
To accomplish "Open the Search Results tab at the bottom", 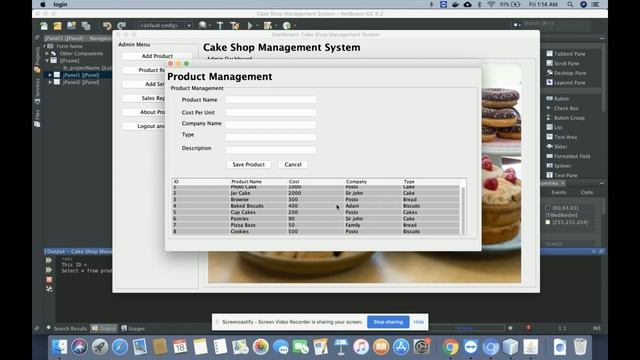I will coord(67,328).
